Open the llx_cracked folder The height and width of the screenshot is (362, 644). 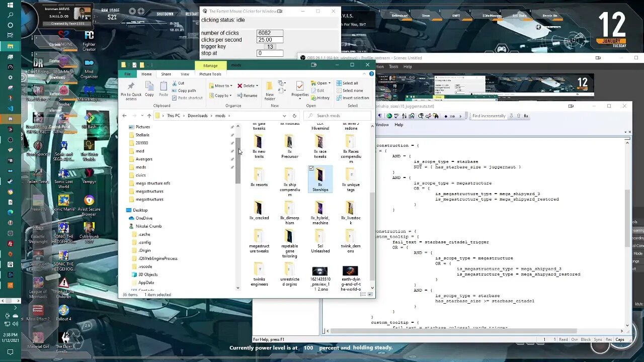[259, 210]
